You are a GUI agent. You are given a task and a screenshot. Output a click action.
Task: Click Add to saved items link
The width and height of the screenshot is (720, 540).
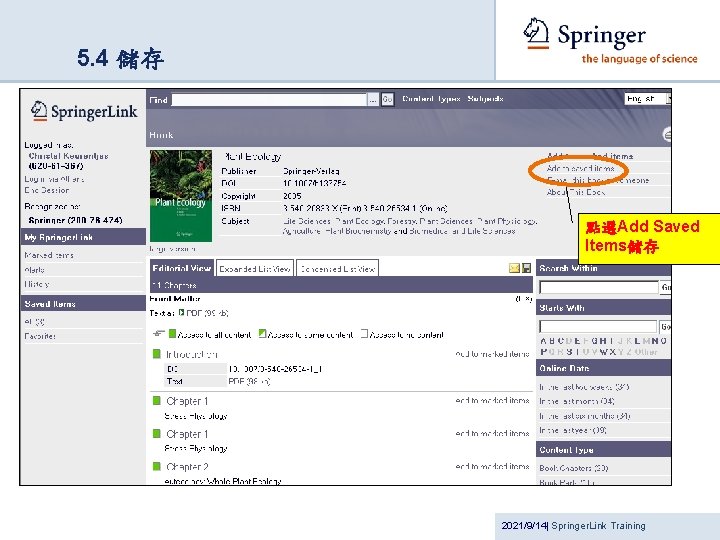pos(580,168)
